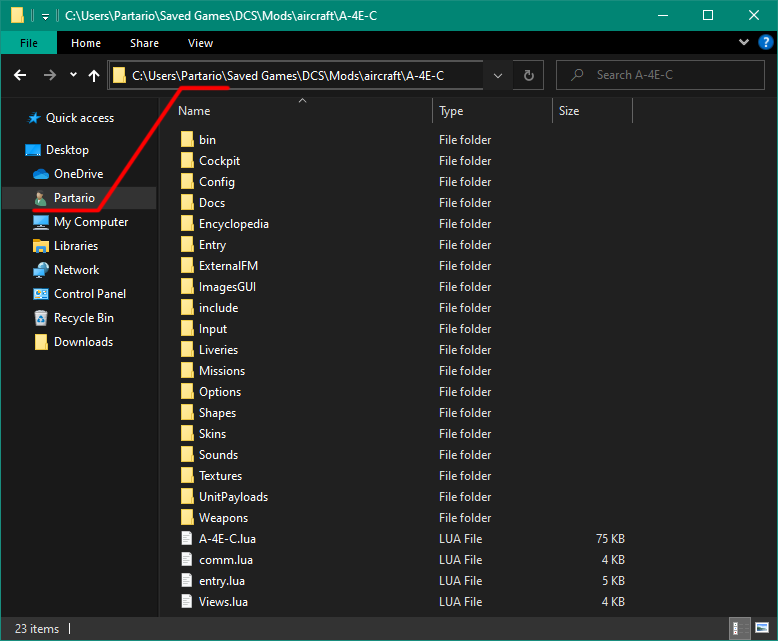Select the Partario user folder in sidebar
This screenshot has width=778, height=641.
pyautogui.click(x=64, y=197)
